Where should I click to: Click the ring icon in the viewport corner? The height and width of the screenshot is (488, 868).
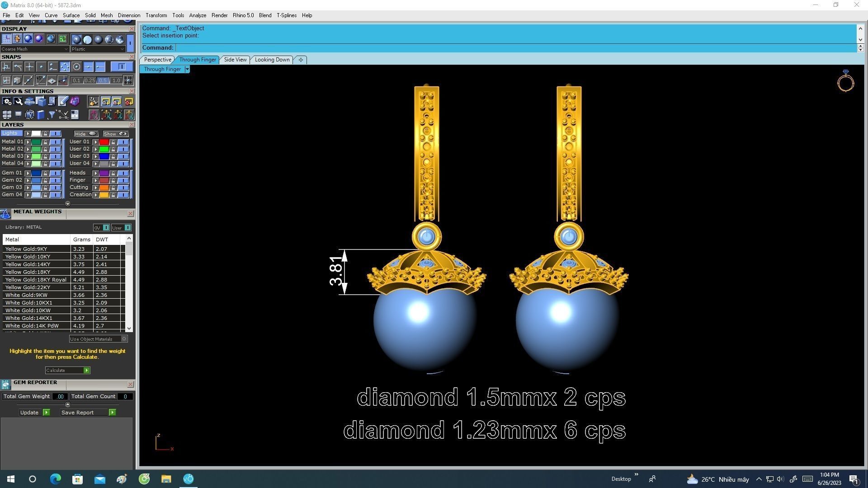tap(845, 81)
